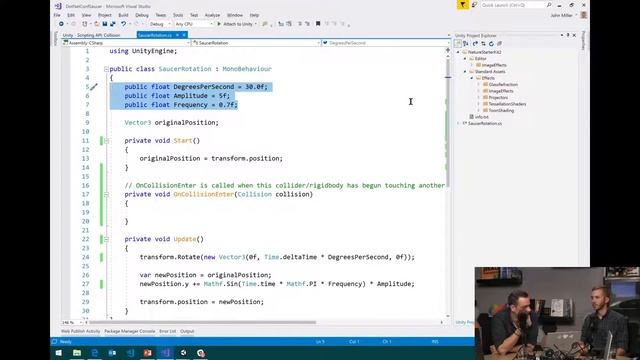Open PowerPoint from the taskbar
Viewport: 640px width, 360px height.
pos(147,353)
